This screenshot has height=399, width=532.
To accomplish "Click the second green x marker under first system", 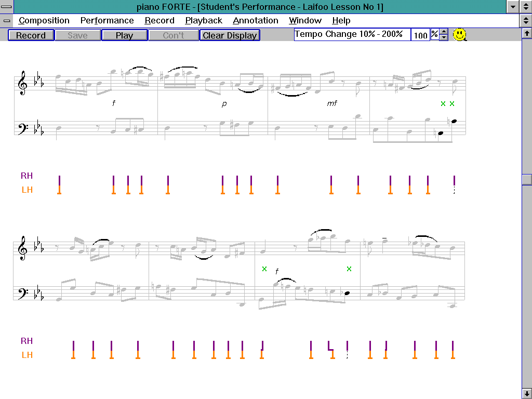I will coord(452,104).
